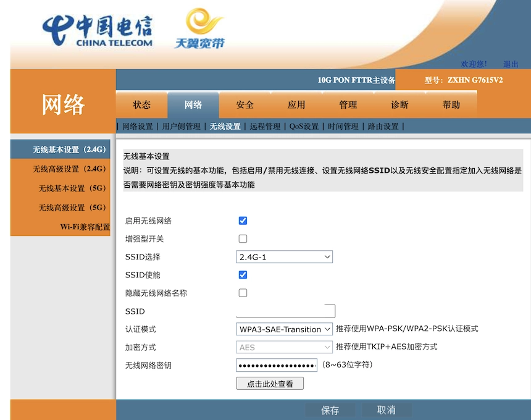This screenshot has height=420, width=531.
Task: Click the 点击此处查看 button to reveal password
Action: 270,383
